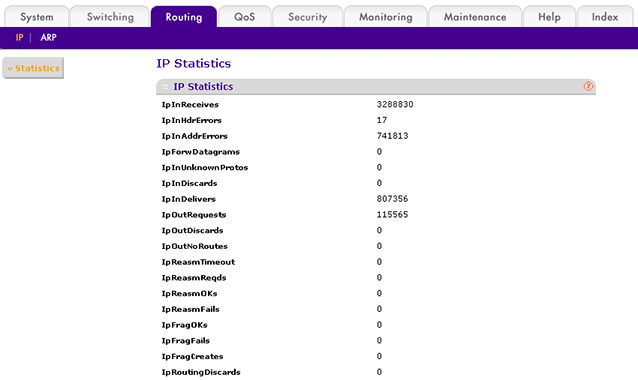The width and height of the screenshot is (638, 380).
Task: Select the Routing tab
Action: 184,17
